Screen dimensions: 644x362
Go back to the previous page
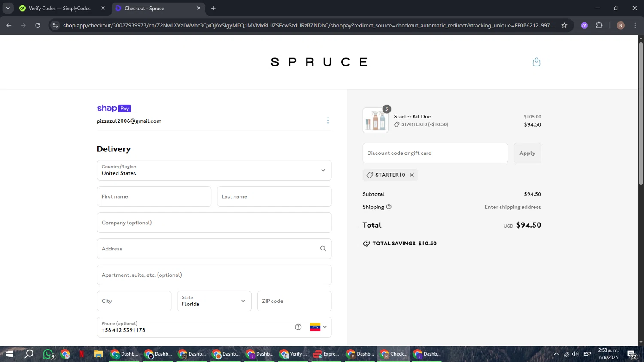[9, 25]
